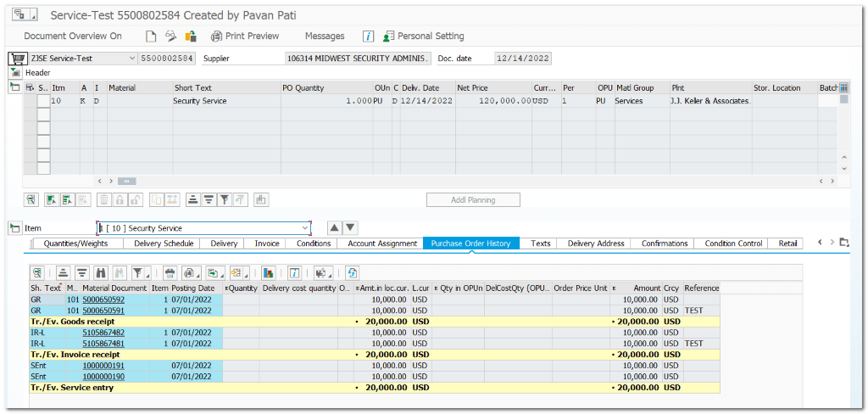Click Document Overview On button
The height and width of the screenshot is (414, 868).
pos(73,36)
